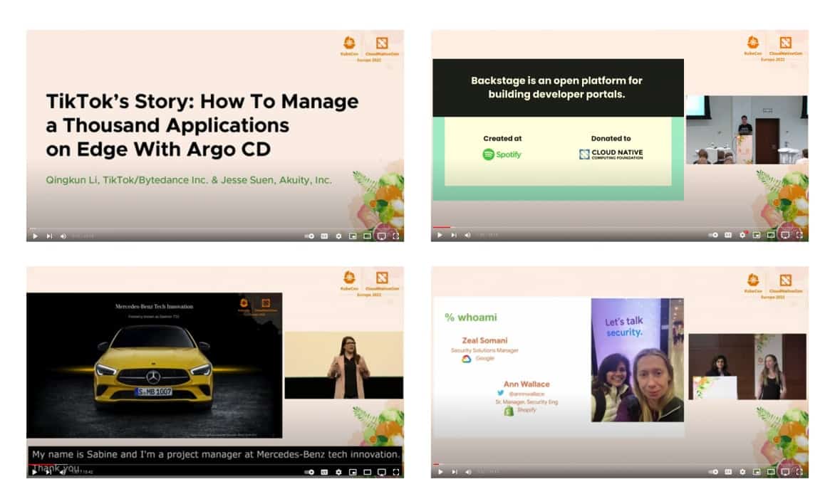Switch Mercedes-Benz player to theater mode
835x504 pixels.
[x=367, y=472]
